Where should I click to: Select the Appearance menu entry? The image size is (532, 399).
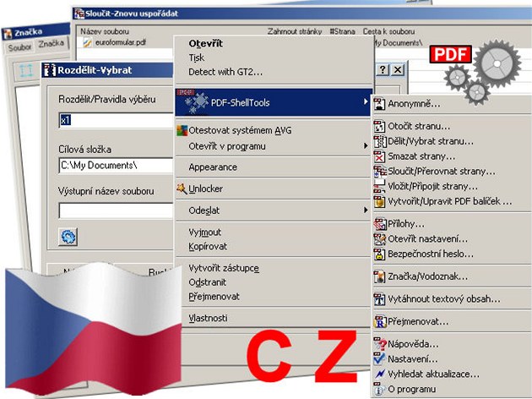(213, 167)
